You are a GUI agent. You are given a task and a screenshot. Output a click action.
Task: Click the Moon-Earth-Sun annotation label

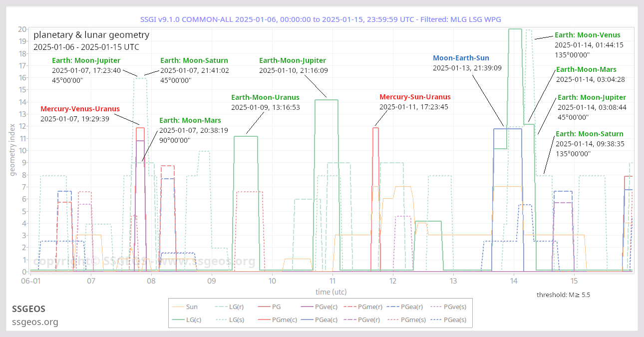[x=461, y=57]
